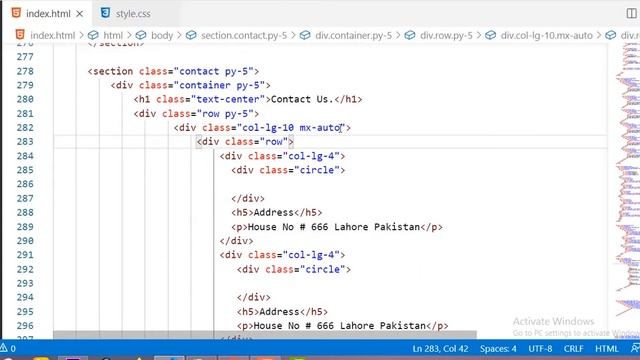The width and height of the screenshot is (640, 360).
Task: Open div.row.py-5 breadcrumb
Action: (446, 36)
